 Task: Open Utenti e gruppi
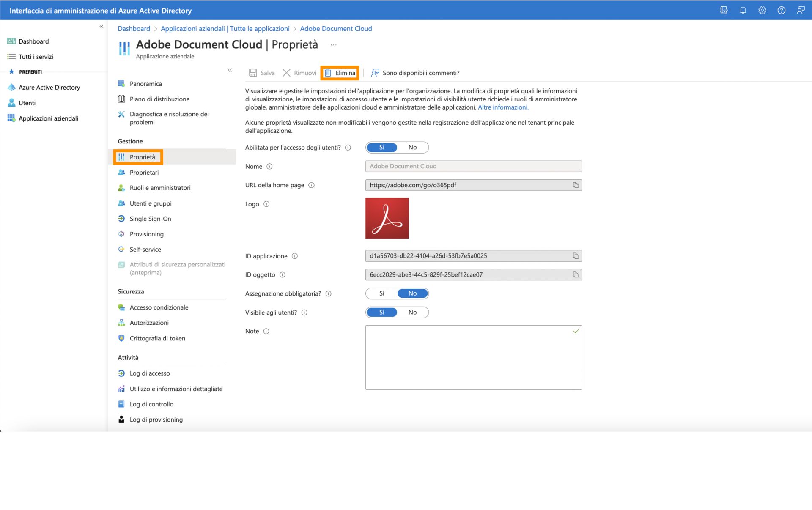[x=151, y=203]
